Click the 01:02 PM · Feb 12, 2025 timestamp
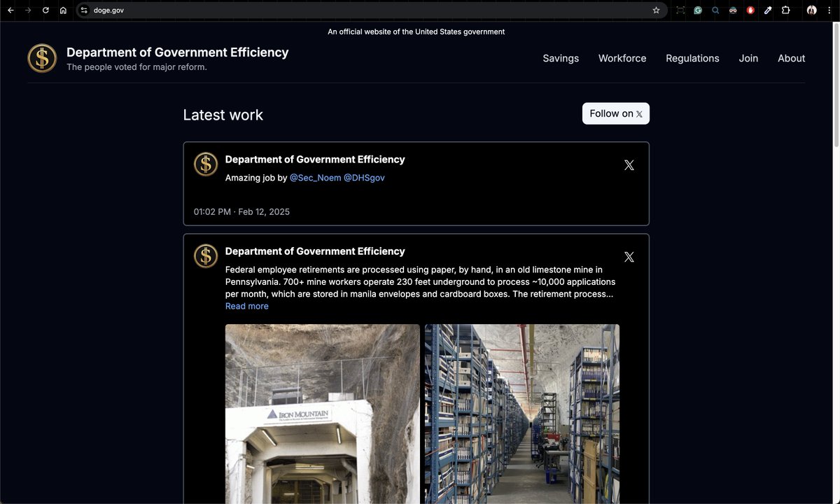840x504 pixels. [x=241, y=211]
